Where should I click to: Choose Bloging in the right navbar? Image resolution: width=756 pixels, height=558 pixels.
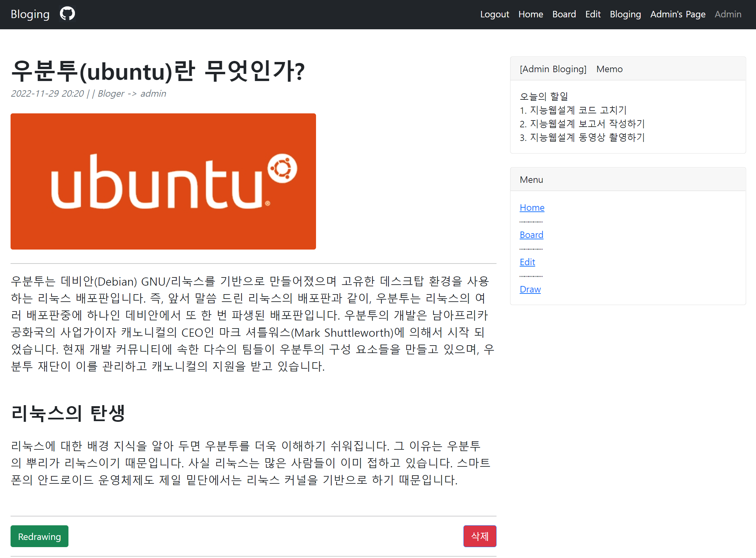(625, 14)
